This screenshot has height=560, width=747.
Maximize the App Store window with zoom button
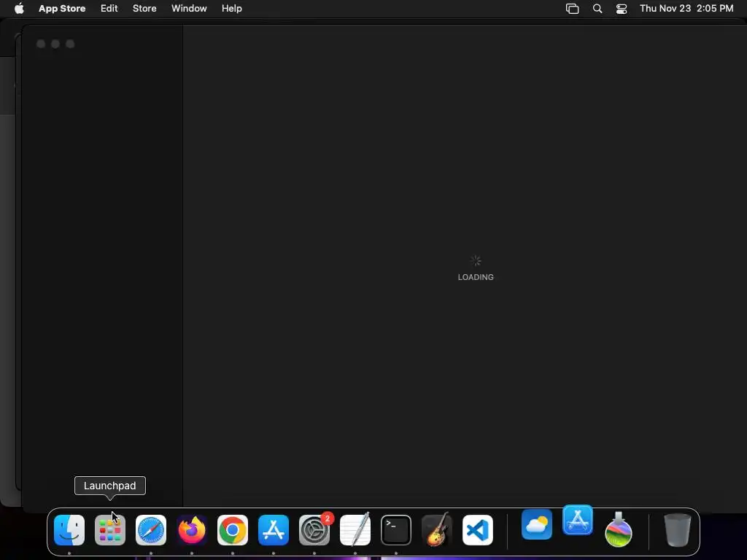pos(70,44)
